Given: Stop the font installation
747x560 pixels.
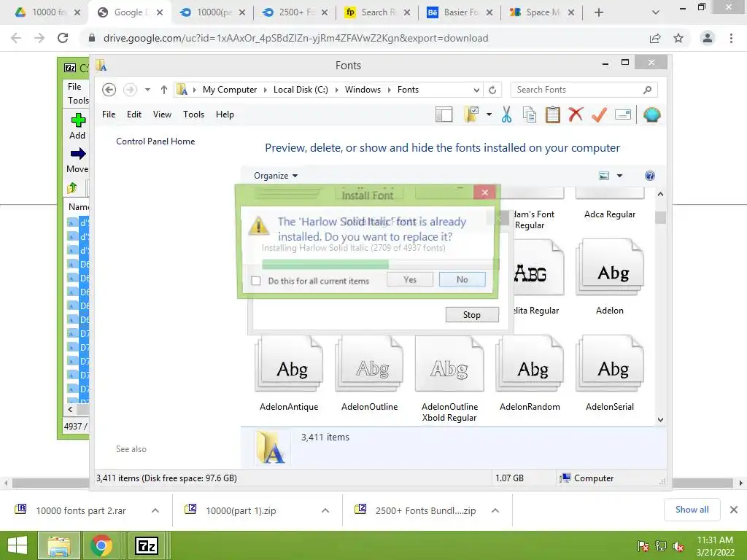Looking at the screenshot, I should 472,315.
